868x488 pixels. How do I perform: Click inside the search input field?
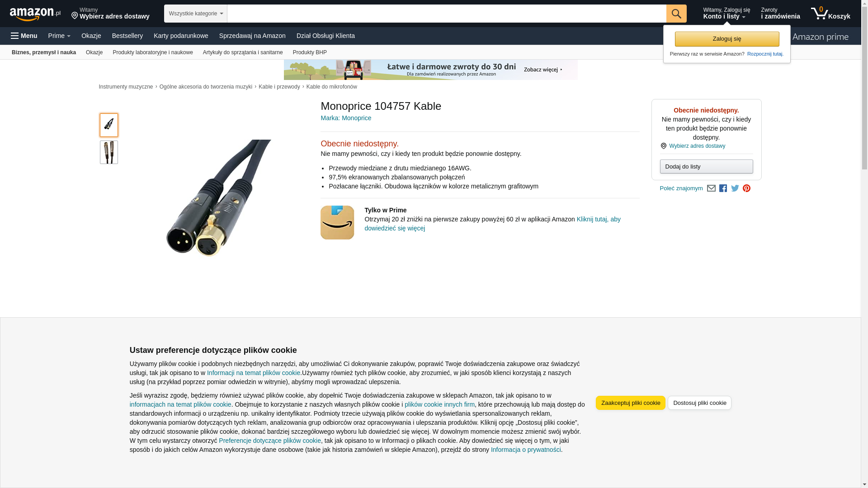[446, 14]
